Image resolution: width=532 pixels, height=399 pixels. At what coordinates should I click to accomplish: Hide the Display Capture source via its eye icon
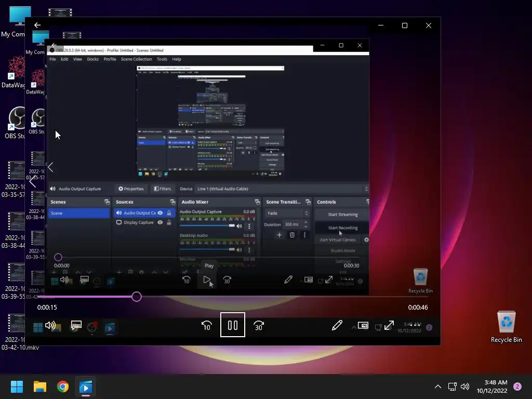point(160,222)
